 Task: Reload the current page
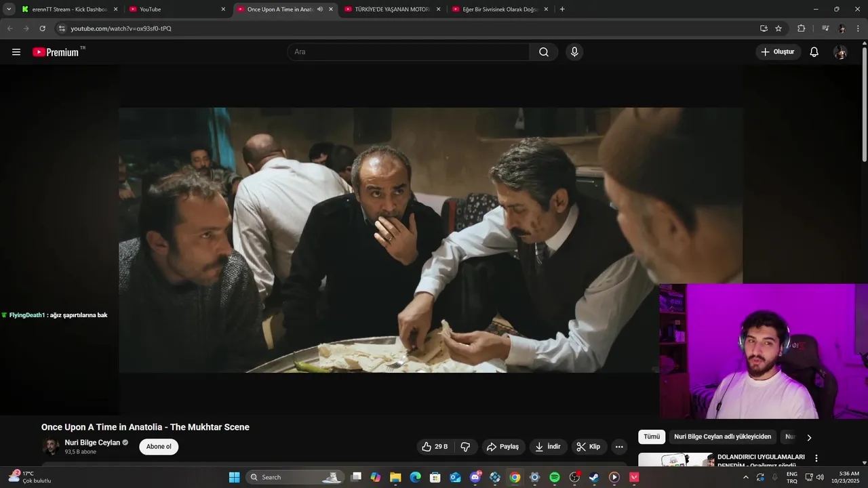click(x=42, y=28)
